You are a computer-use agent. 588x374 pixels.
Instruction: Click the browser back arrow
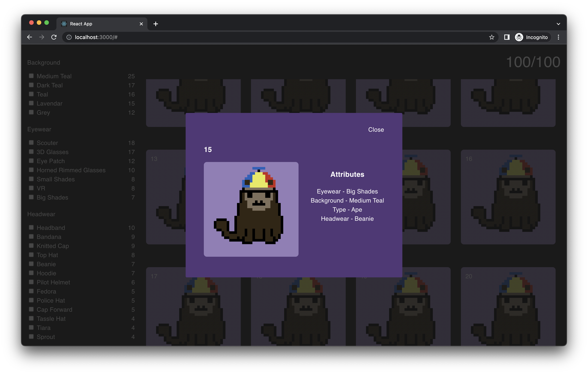click(x=30, y=37)
